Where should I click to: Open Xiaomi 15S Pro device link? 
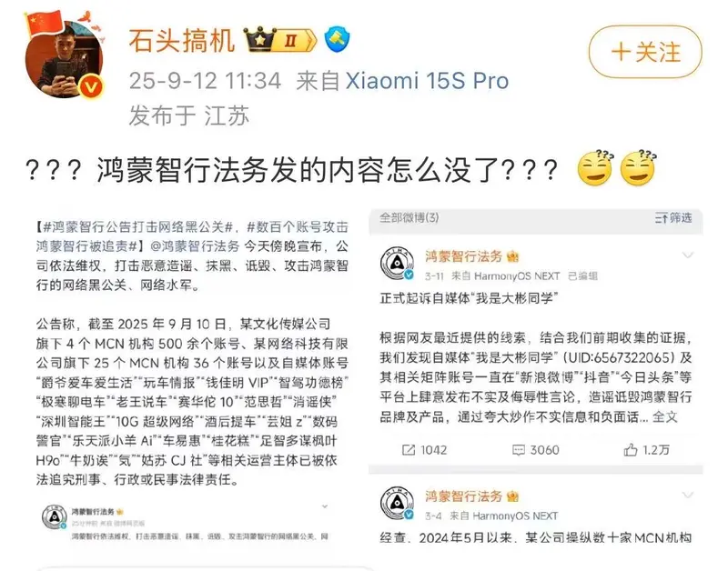pyautogui.click(x=427, y=81)
